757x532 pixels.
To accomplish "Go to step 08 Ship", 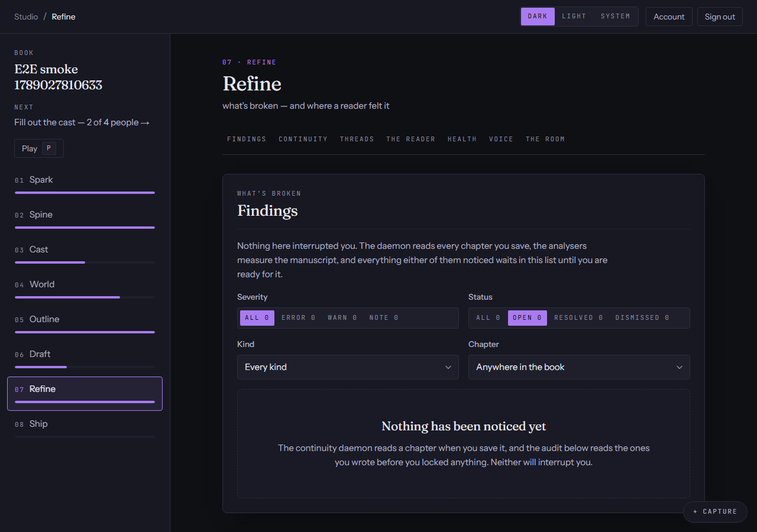I will [x=85, y=428].
